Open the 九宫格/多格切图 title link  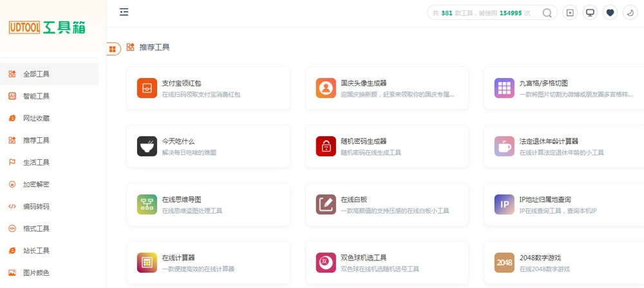coord(544,83)
